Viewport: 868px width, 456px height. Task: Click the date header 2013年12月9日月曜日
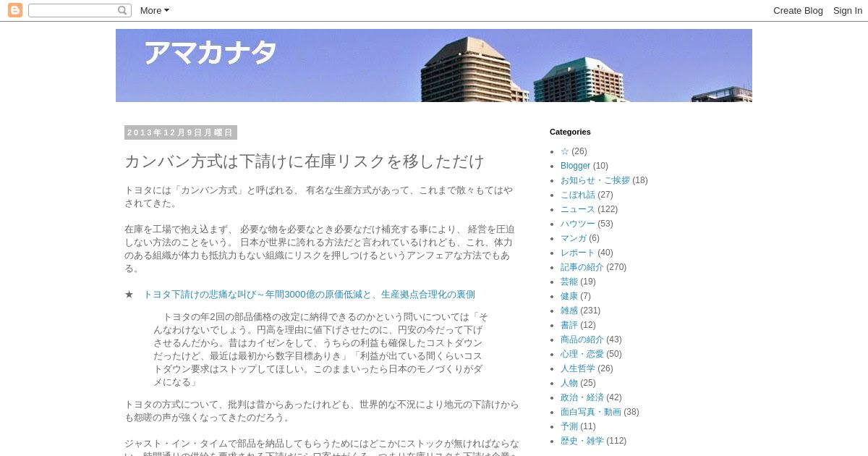pos(181,132)
